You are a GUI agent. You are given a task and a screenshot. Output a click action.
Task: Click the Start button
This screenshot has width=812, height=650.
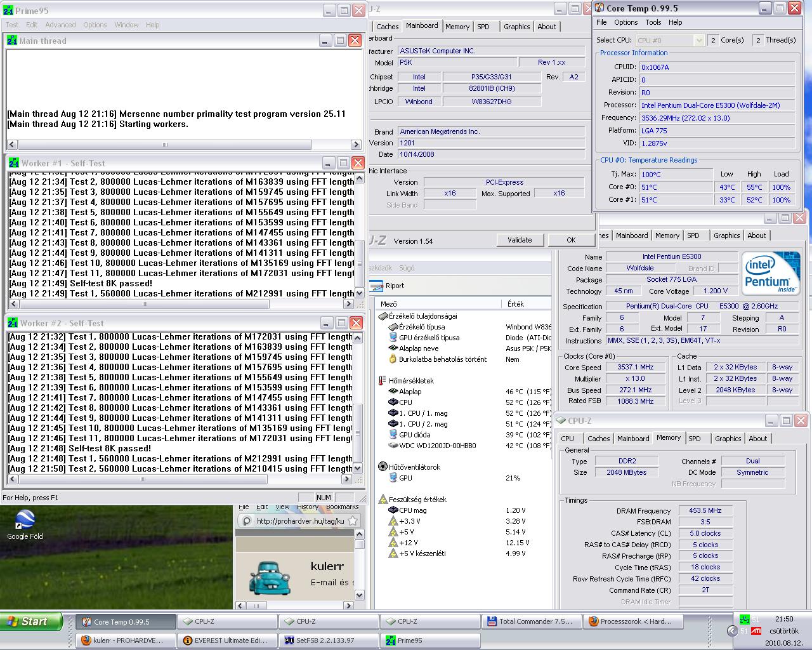32,621
